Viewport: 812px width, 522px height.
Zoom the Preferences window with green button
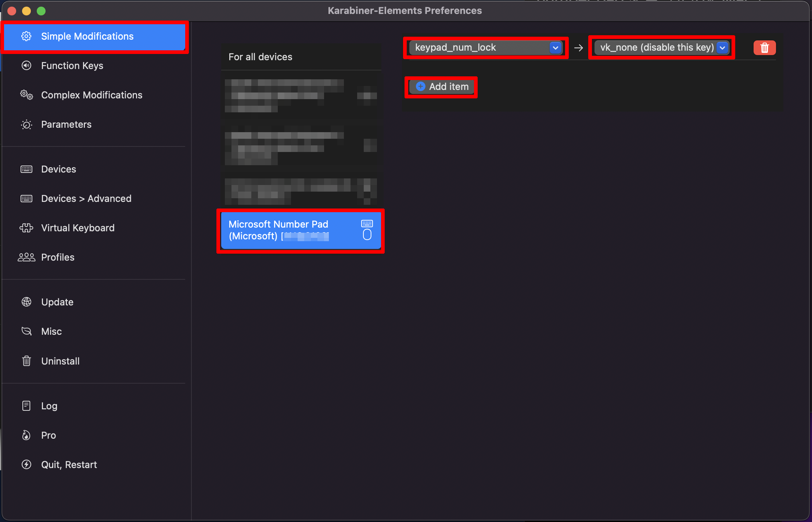pos(41,11)
